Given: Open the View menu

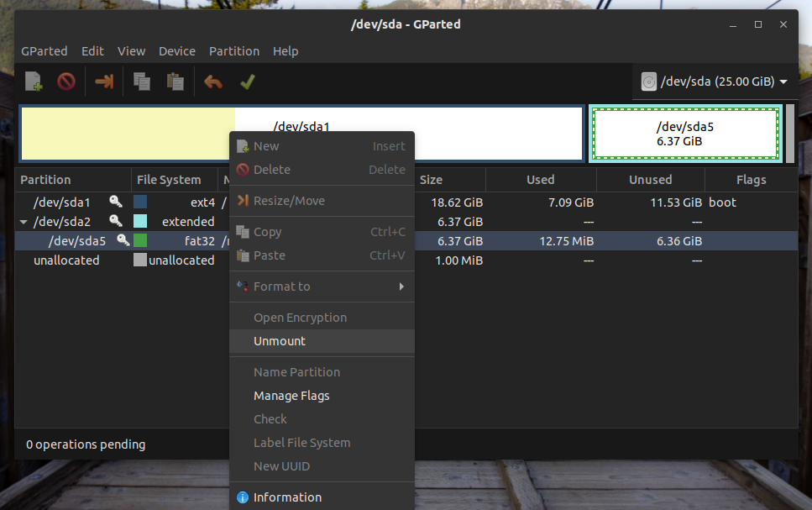Looking at the screenshot, I should [x=132, y=51].
